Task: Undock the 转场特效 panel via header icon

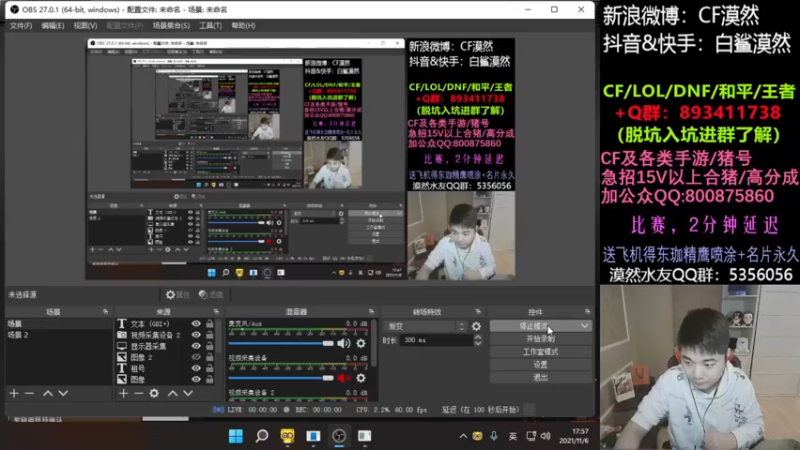Action: [478, 311]
